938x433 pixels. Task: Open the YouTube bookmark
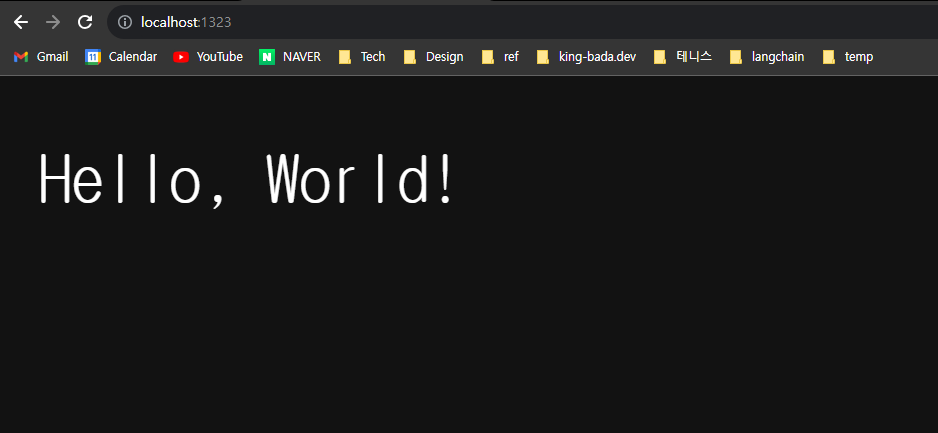[x=208, y=57]
